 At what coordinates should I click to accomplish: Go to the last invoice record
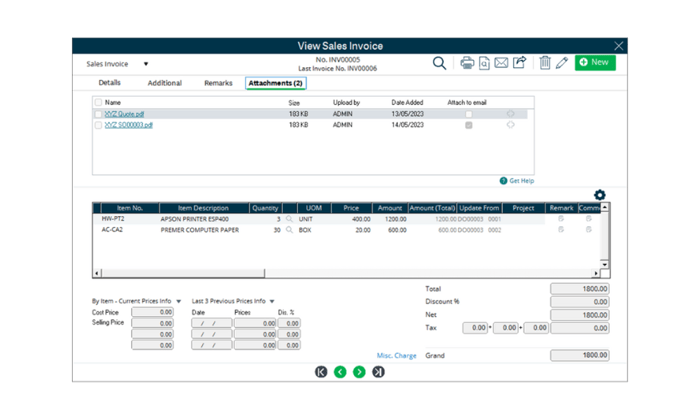(x=378, y=371)
